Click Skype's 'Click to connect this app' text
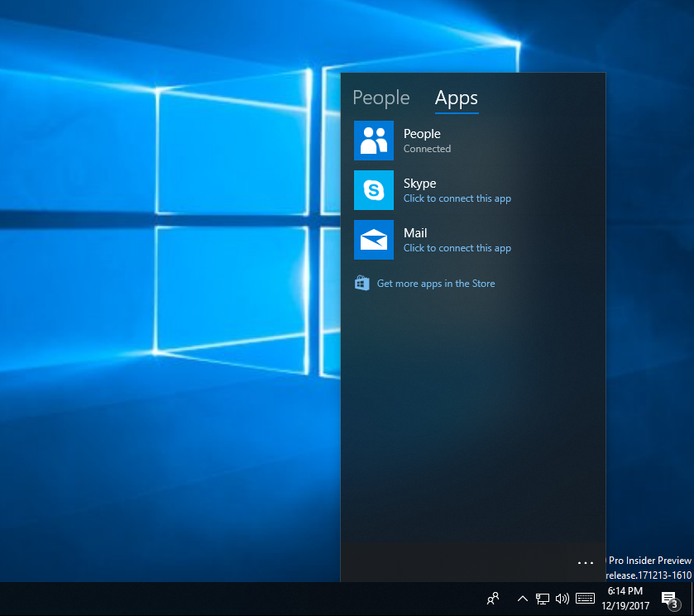 pos(457,198)
